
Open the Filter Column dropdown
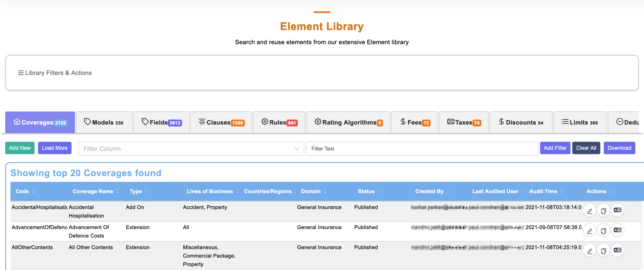click(191, 149)
